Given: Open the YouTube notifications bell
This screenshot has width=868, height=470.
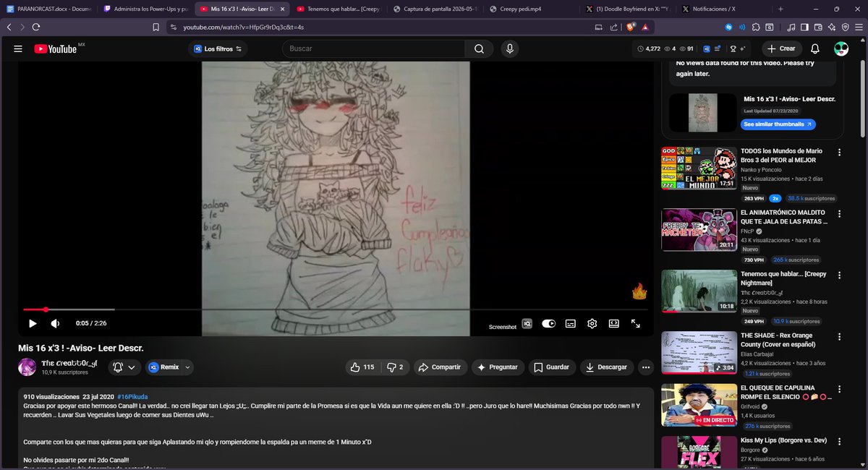Looking at the screenshot, I should point(815,48).
